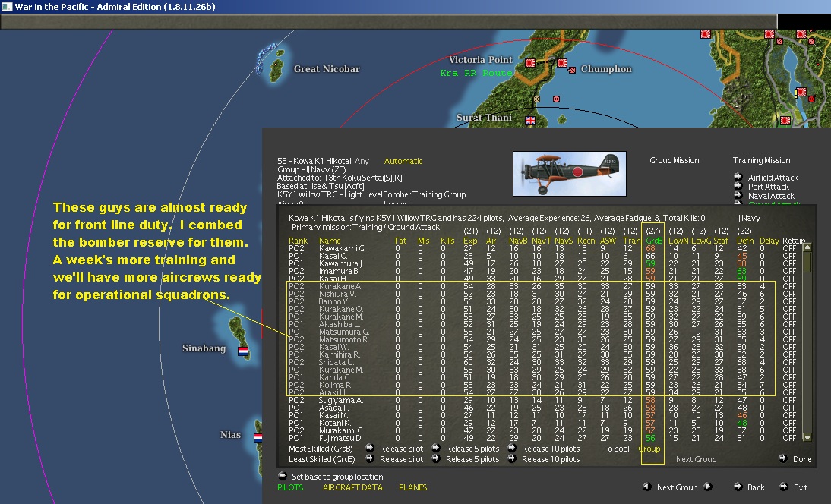Image resolution: width=831 pixels, height=504 pixels.
Task: Click the Chumphon map label
Action: click(x=606, y=69)
